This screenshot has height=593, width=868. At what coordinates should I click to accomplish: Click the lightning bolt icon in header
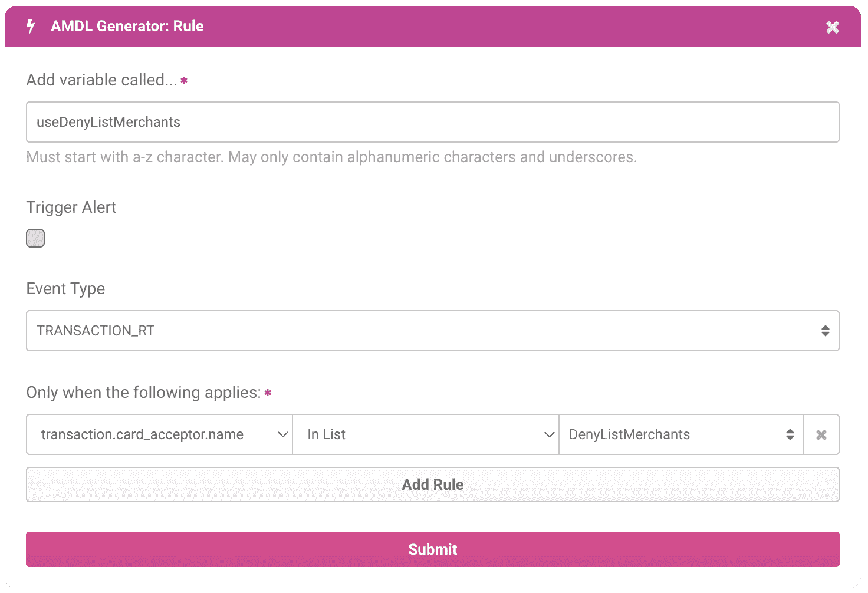[x=31, y=27]
